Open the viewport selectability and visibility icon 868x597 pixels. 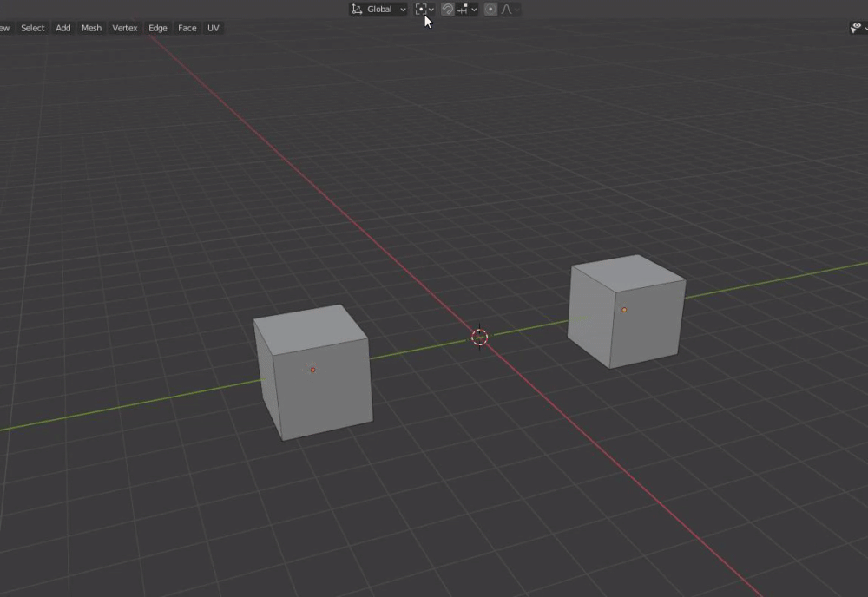pos(856,28)
